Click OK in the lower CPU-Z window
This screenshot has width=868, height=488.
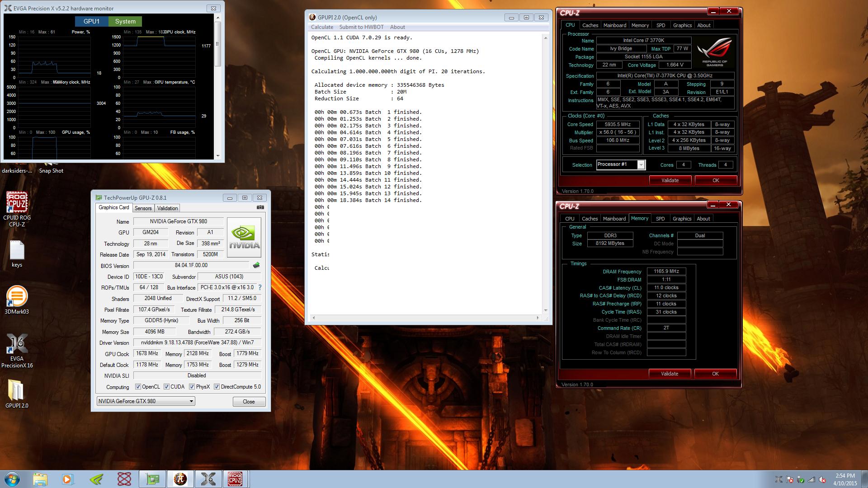(715, 374)
